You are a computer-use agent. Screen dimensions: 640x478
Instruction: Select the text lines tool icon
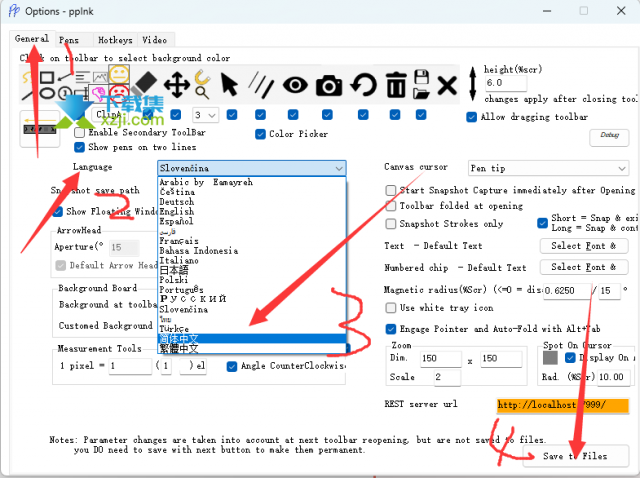82,77
